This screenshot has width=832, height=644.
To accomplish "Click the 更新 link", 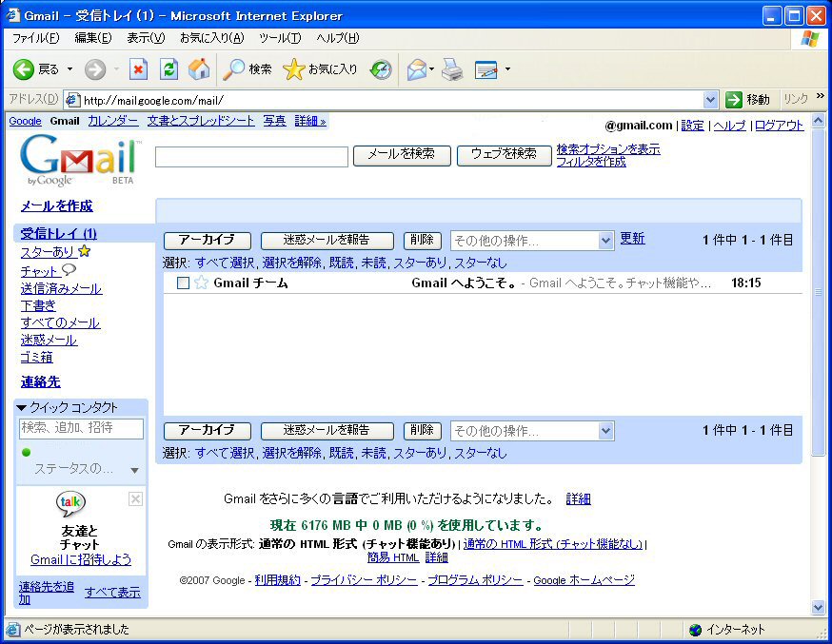I will click(x=632, y=239).
